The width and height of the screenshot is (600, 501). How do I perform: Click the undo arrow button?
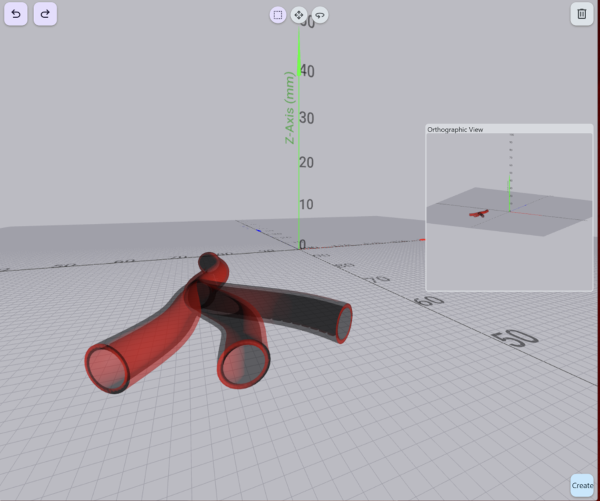click(16, 14)
